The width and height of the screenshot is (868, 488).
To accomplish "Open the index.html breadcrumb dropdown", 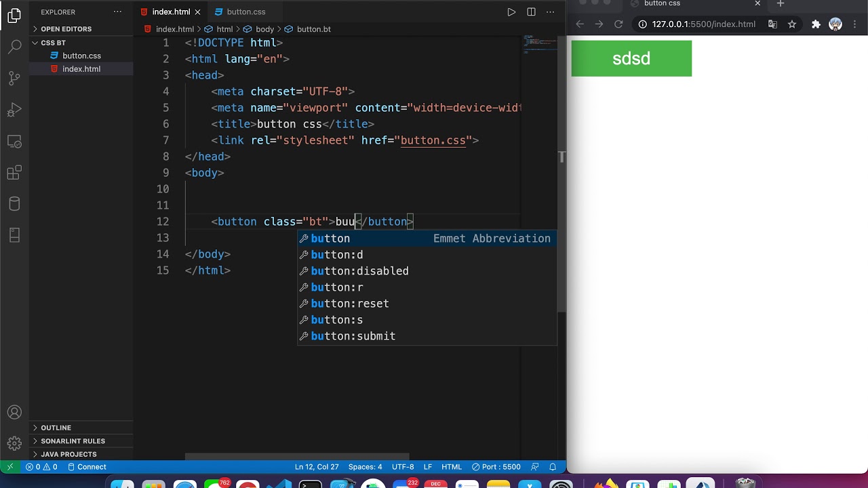I will click(169, 29).
